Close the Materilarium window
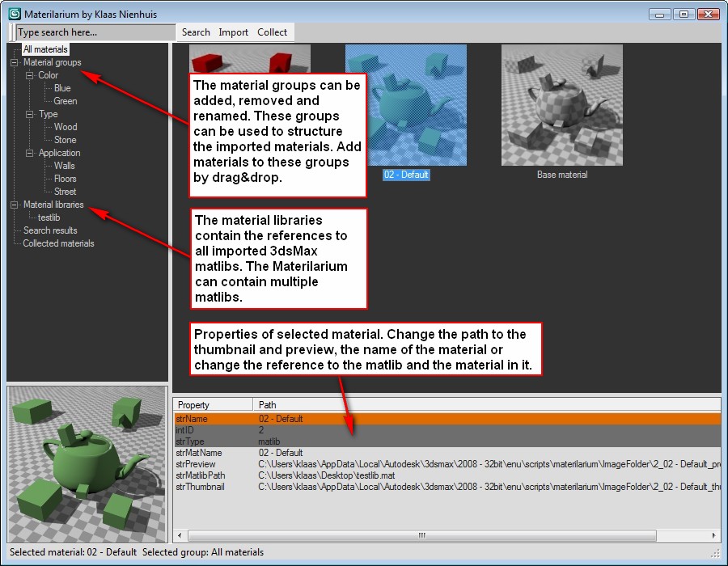 click(708, 14)
